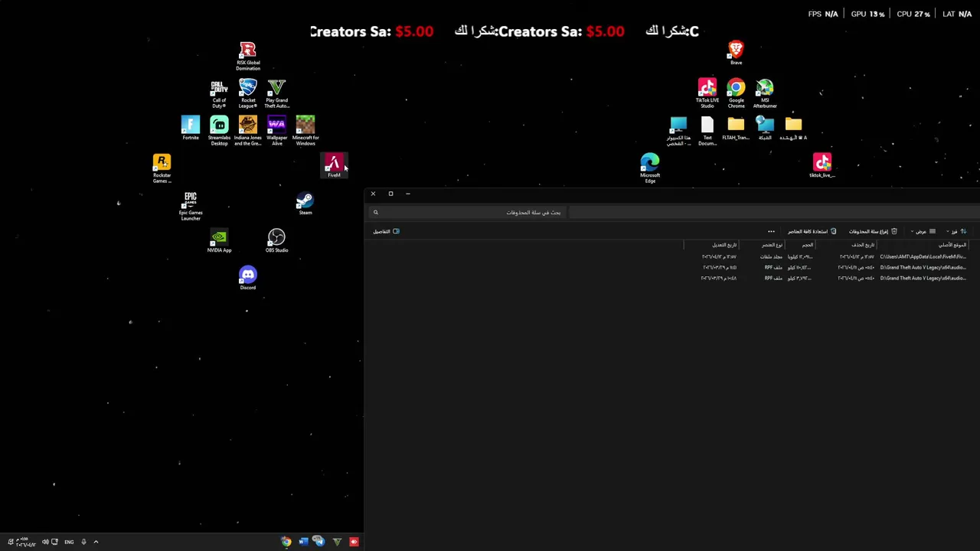Open the View layout dropdown
Screen dimensions: 980x551
[923, 231]
